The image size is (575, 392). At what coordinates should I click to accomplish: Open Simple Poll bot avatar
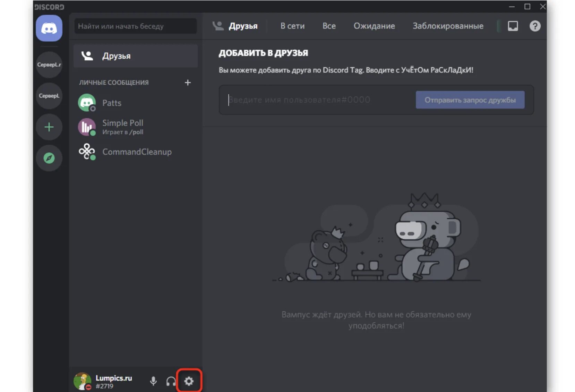pyautogui.click(x=87, y=127)
